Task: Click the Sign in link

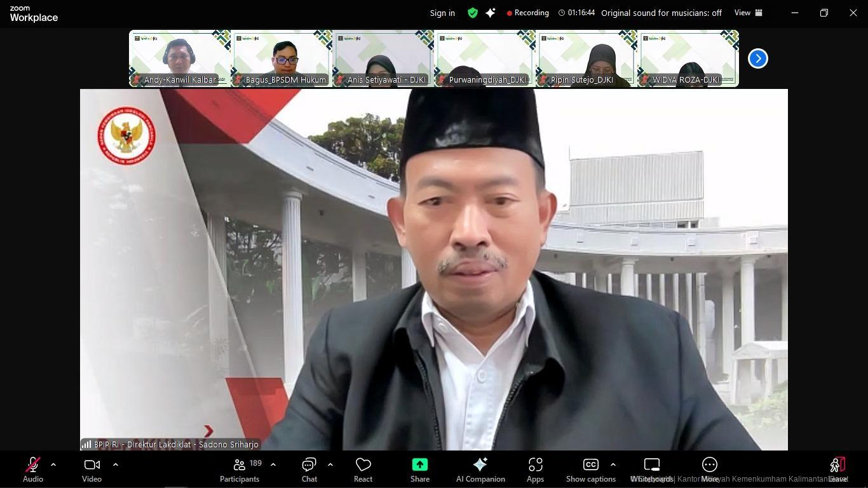Action: [x=442, y=13]
